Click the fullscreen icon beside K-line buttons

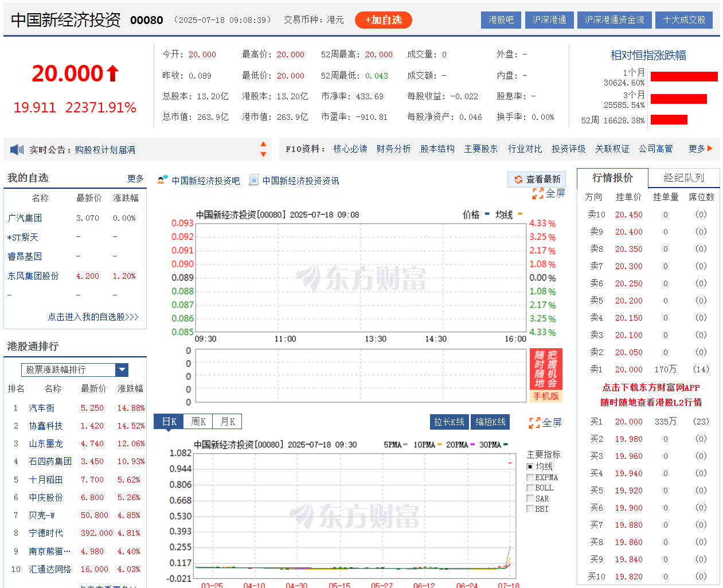[x=534, y=423]
